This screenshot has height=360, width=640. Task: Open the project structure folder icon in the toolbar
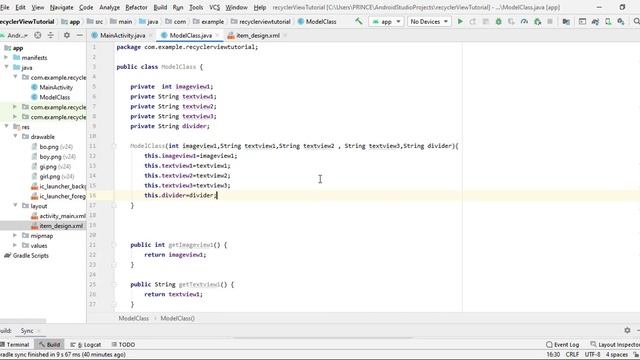point(566,21)
